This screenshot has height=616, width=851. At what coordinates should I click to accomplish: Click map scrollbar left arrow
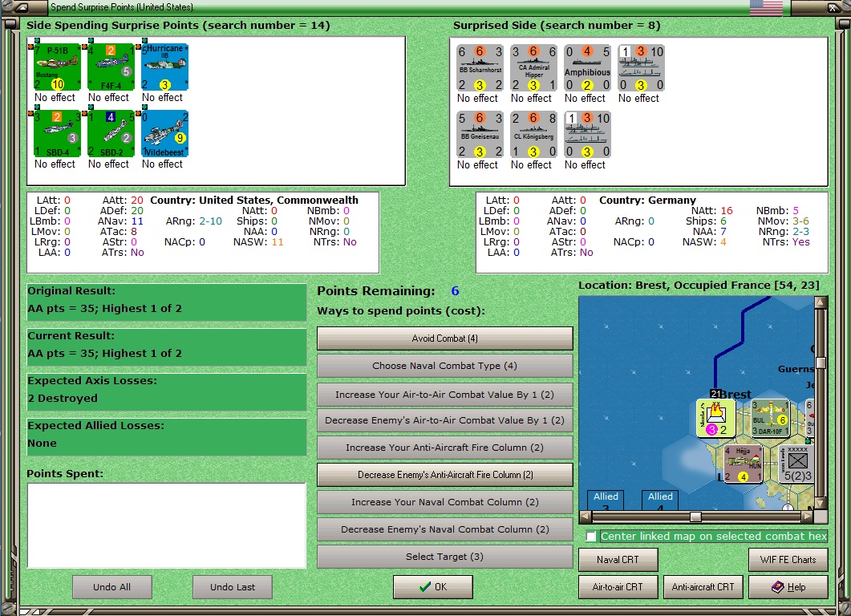585,517
